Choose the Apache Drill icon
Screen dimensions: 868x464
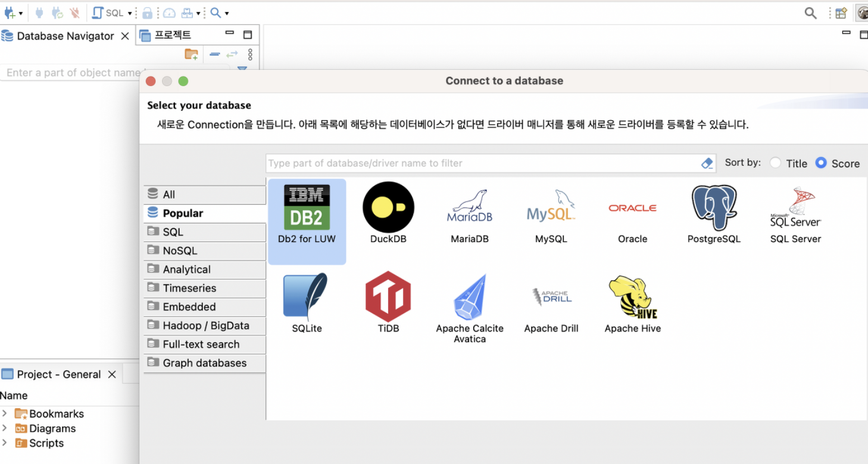click(x=551, y=296)
